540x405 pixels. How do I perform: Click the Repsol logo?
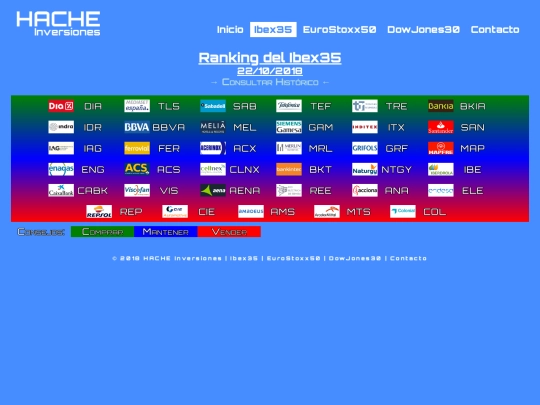pos(99,211)
